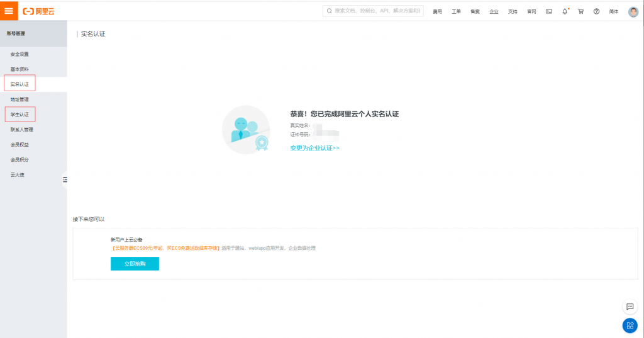Open the 备案 menu

[x=475, y=11]
